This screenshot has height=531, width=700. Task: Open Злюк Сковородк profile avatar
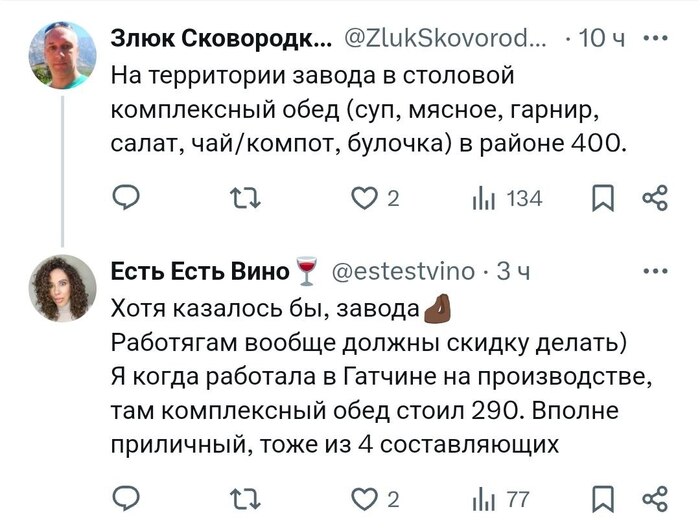62,56
